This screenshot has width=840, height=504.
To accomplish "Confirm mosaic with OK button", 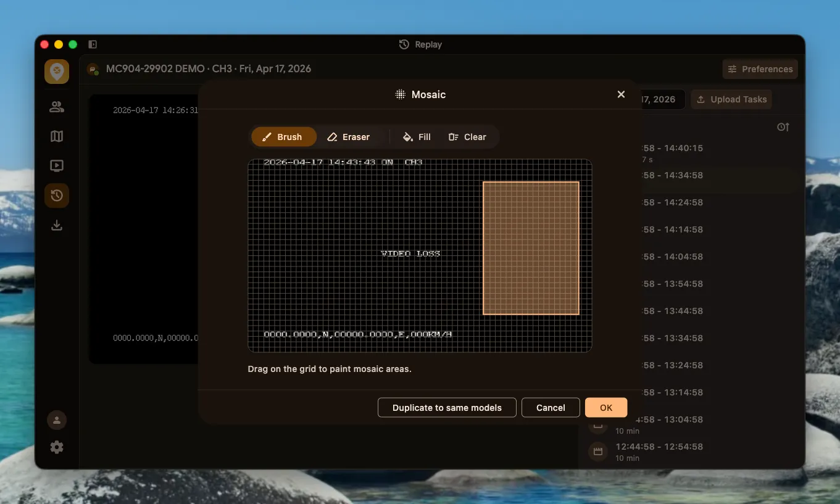I will pyautogui.click(x=606, y=408).
